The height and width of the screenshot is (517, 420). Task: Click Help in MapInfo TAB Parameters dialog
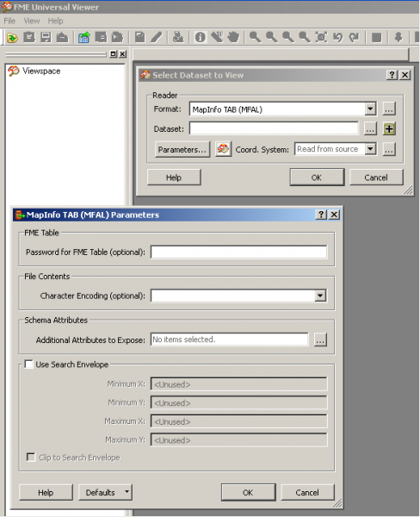pos(46,492)
